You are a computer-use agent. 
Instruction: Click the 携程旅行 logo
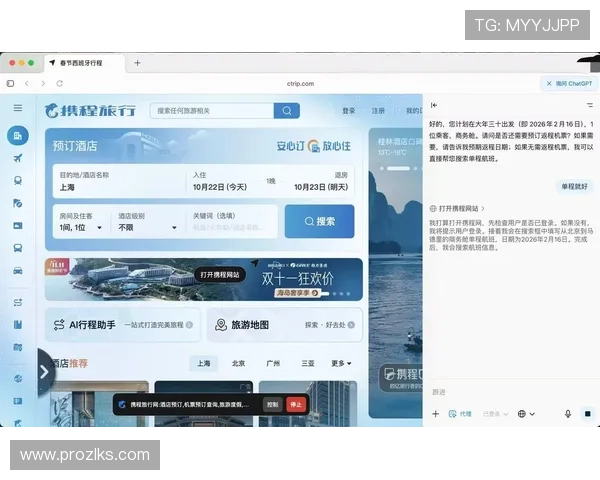[x=90, y=111]
